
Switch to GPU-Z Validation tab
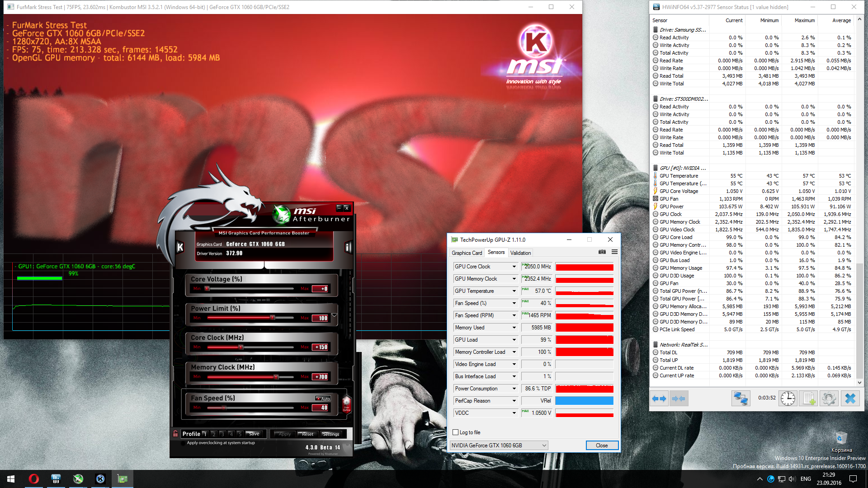coord(520,253)
